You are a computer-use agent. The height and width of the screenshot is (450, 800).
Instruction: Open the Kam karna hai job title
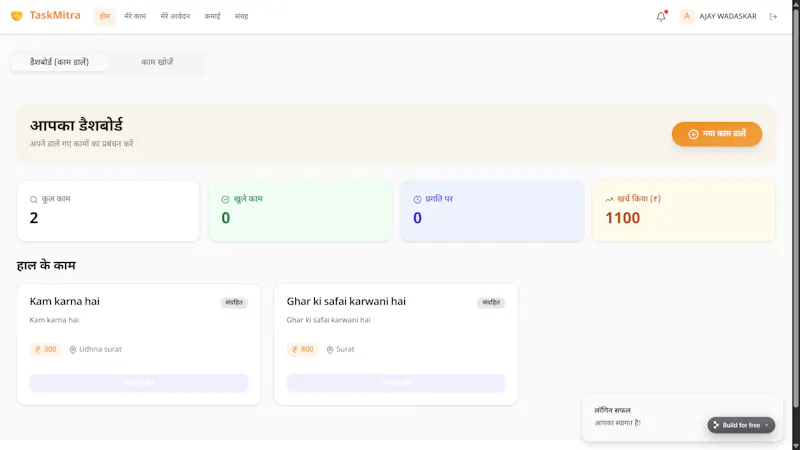click(65, 302)
